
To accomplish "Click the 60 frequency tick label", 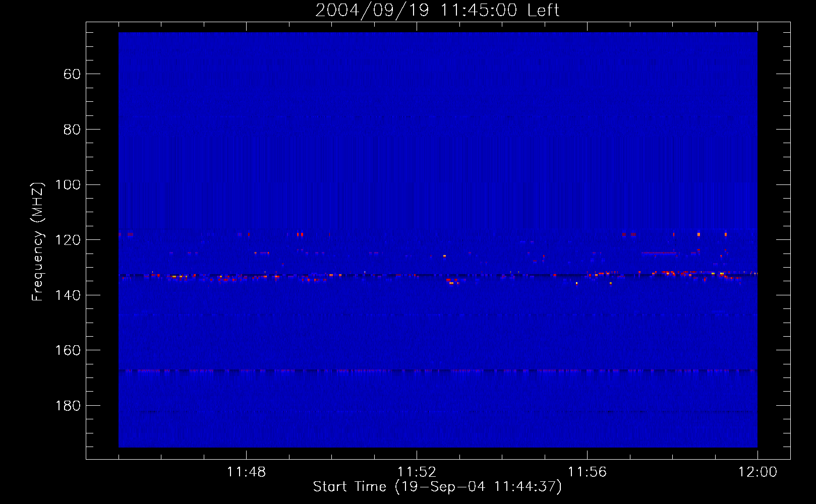I will point(72,75).
